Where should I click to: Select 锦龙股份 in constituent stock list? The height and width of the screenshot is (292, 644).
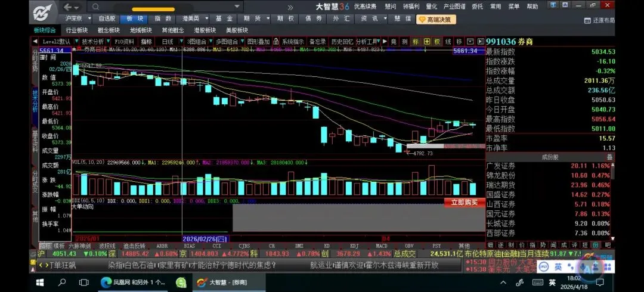click(500, 175)
